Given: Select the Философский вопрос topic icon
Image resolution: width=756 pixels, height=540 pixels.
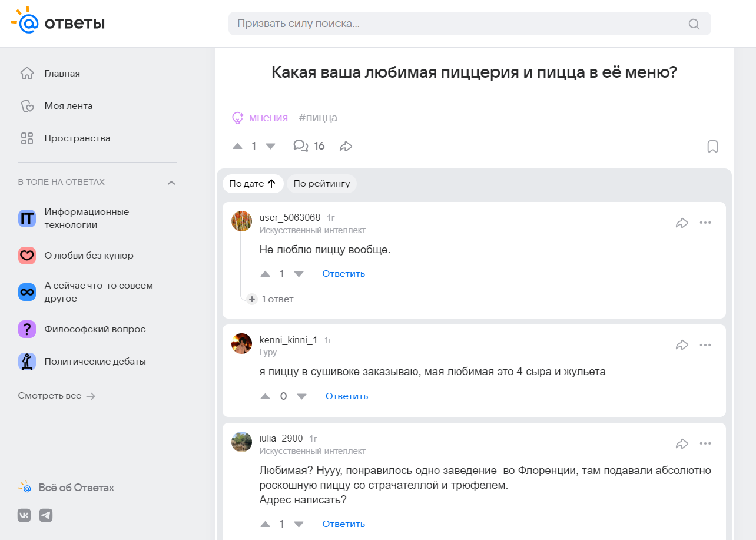Looking at the screenshot, I should click(27, 329).
